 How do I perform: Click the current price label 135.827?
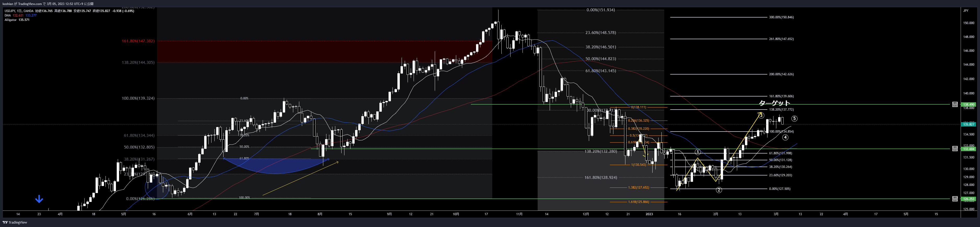(968, 124)
